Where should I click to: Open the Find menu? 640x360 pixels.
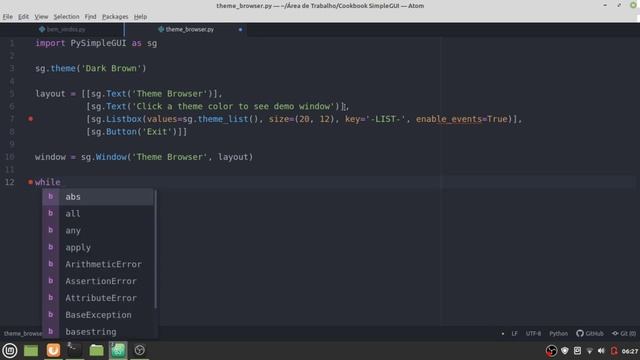point(90,17)
